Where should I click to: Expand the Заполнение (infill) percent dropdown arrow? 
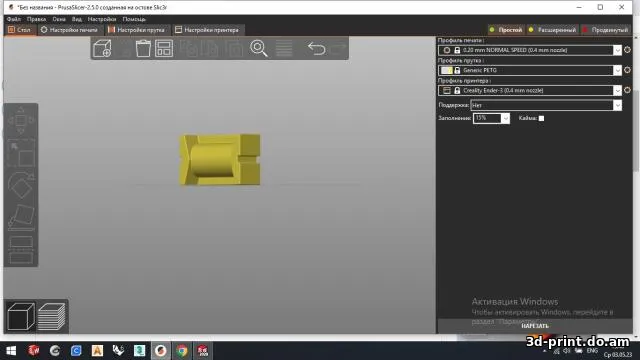[x=505, y=118]
